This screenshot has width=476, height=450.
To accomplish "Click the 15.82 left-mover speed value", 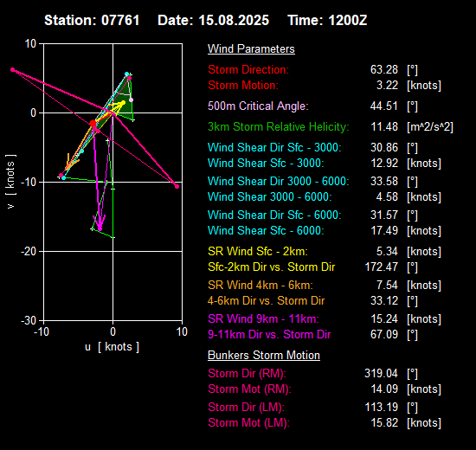I will [384, 422].
